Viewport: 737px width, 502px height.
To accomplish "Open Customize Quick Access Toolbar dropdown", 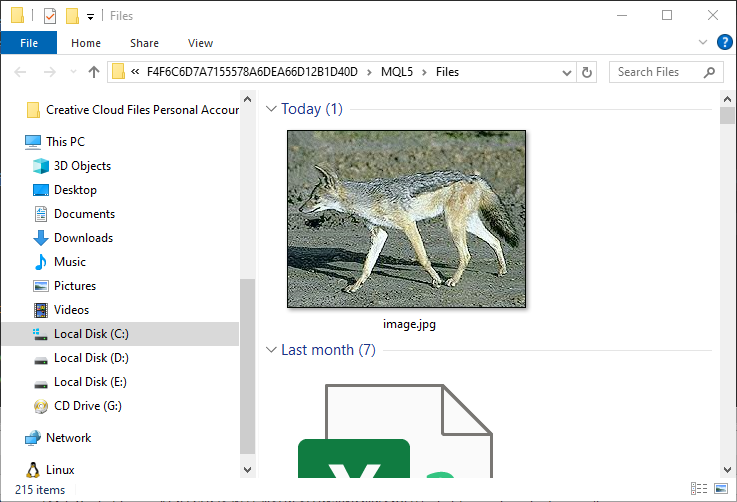I will [x=90, y=16].
